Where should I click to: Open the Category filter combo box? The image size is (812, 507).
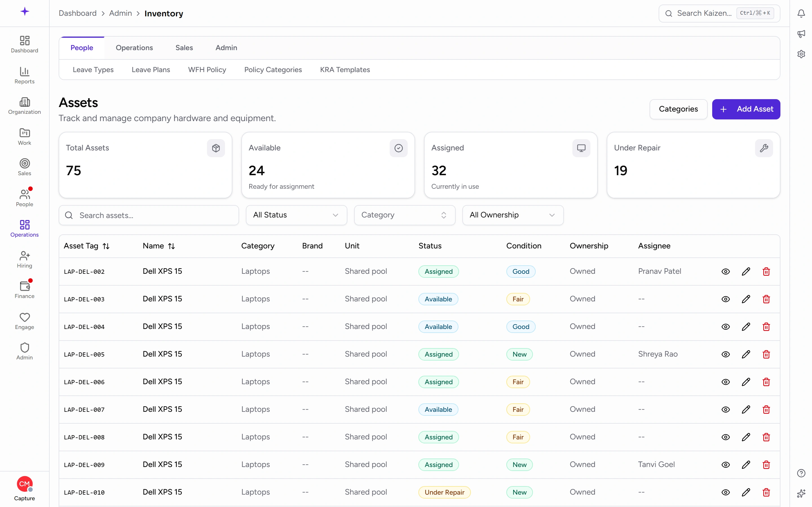(x=405, y=215)
